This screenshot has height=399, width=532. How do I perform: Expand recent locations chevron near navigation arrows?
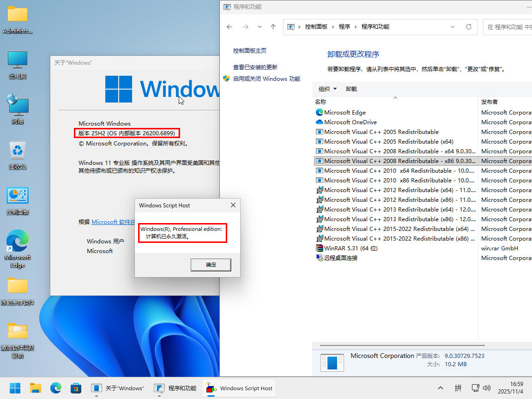coord(260,27)
